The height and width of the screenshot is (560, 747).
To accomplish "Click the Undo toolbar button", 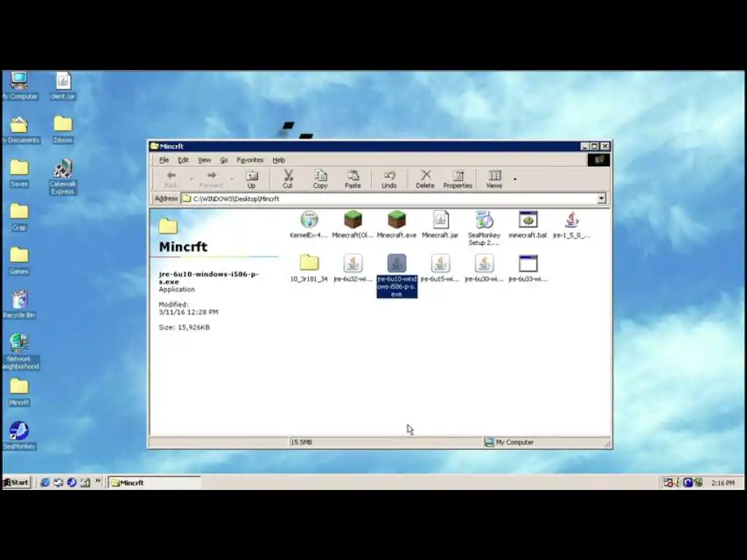I will (x=389, y=179).
